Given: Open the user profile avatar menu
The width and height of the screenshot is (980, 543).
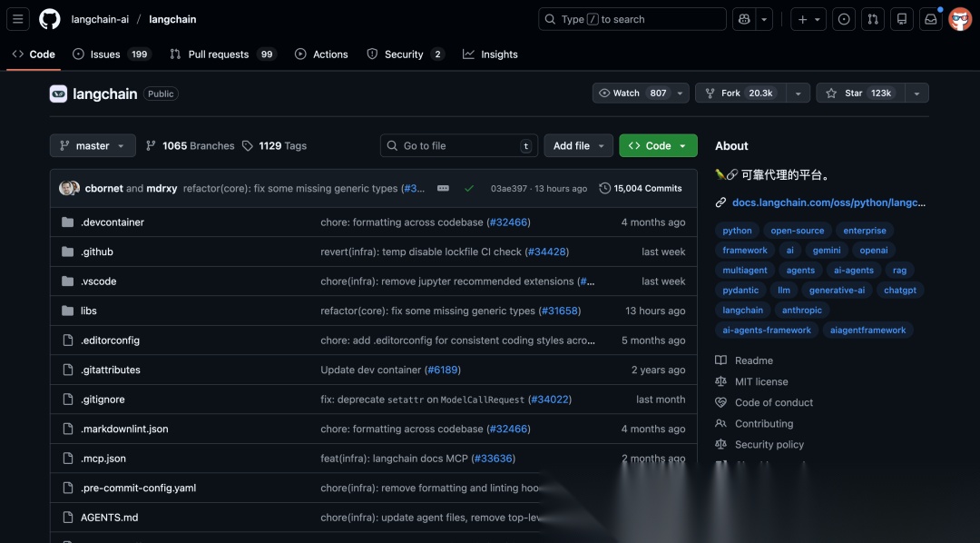Looking at the screenshot, I should coord(960,19).
